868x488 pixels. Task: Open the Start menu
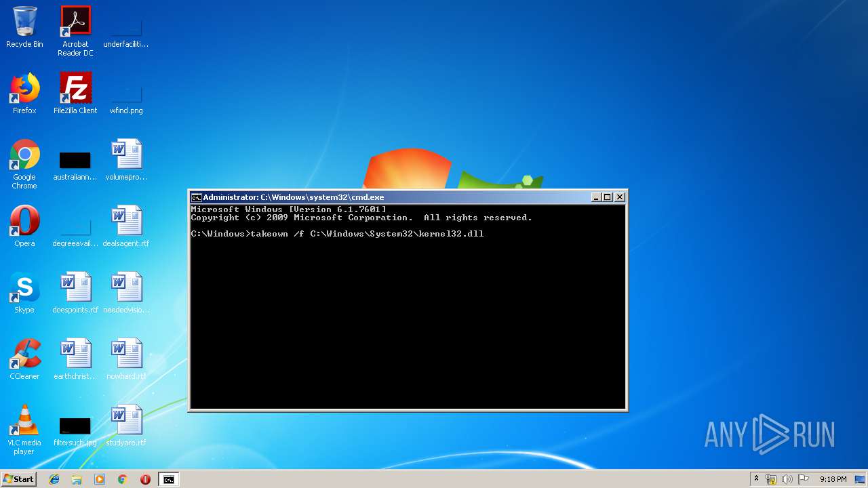point(18,479)
